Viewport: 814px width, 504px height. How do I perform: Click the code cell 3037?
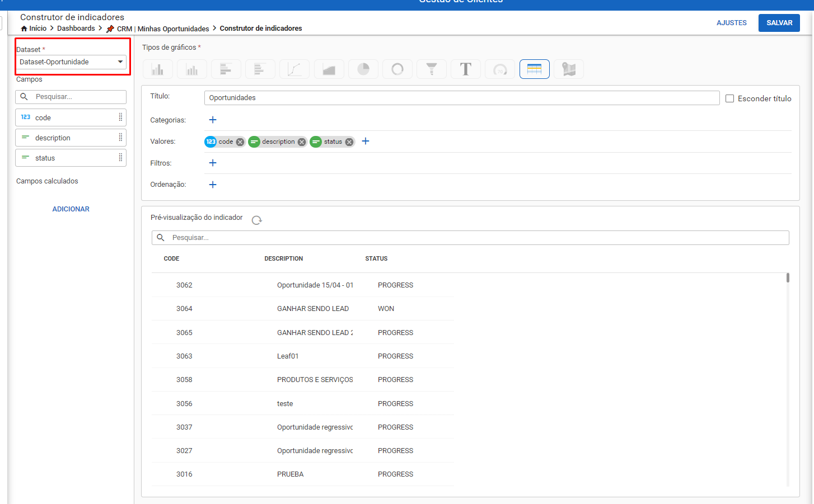pyautogui.click(x=184, y=427)
